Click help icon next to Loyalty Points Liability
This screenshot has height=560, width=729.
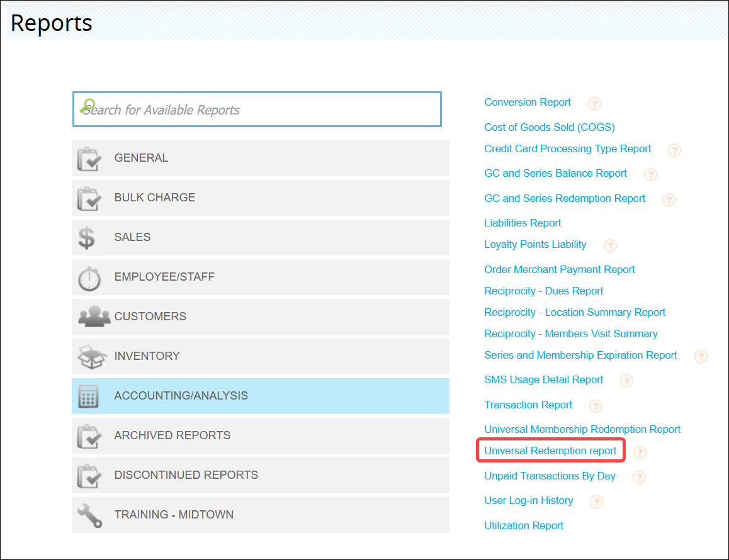(610, 245)
